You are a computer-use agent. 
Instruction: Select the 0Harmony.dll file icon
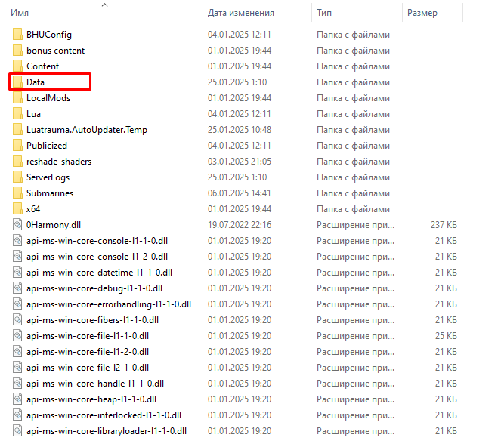(18, 224)
